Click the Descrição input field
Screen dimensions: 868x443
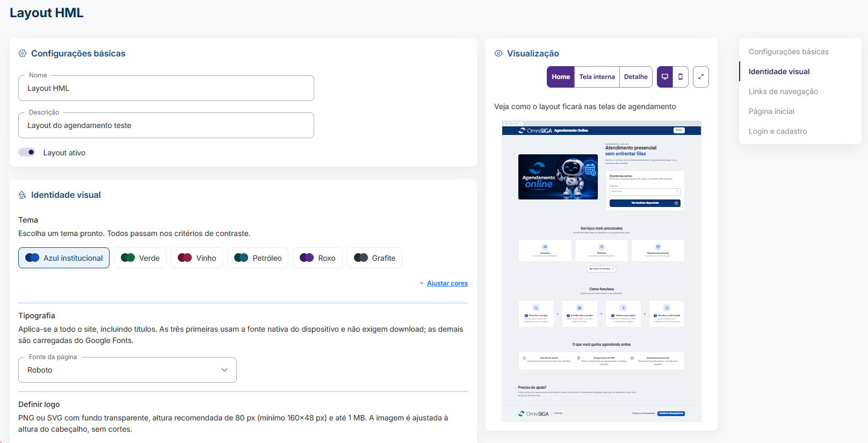point(166,125)
